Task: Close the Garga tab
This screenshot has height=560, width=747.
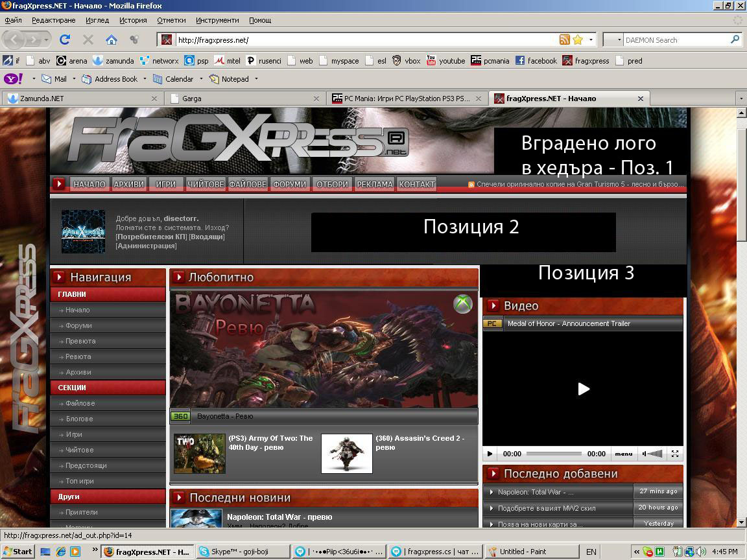Action: (x=316, y=99)
